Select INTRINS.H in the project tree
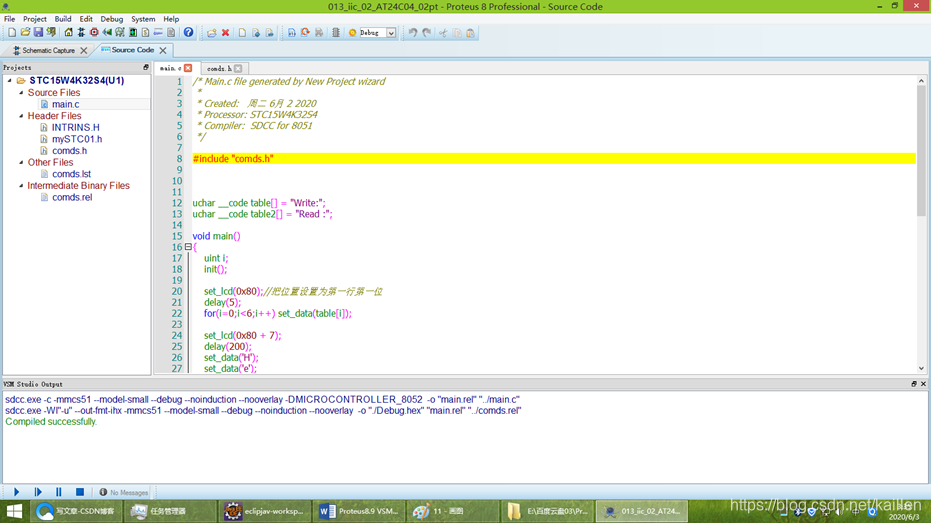 pos(75,127)
